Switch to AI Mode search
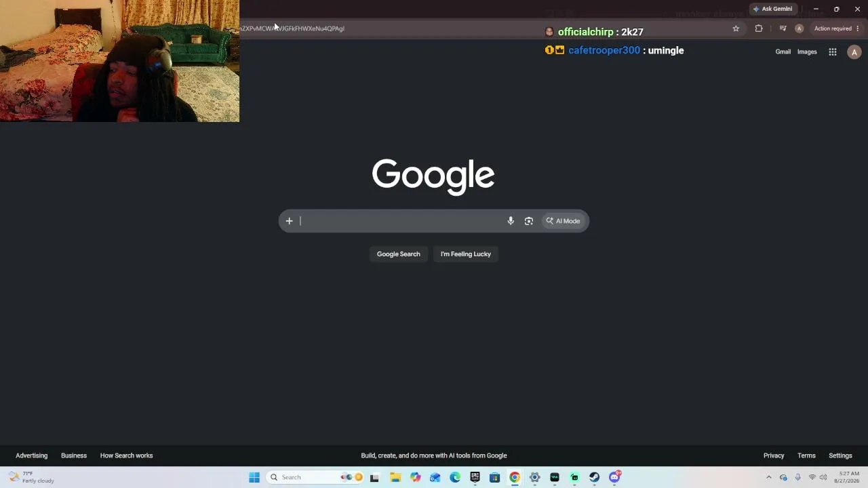The width and height of the screenshot is (868, 488). point(564,221)
